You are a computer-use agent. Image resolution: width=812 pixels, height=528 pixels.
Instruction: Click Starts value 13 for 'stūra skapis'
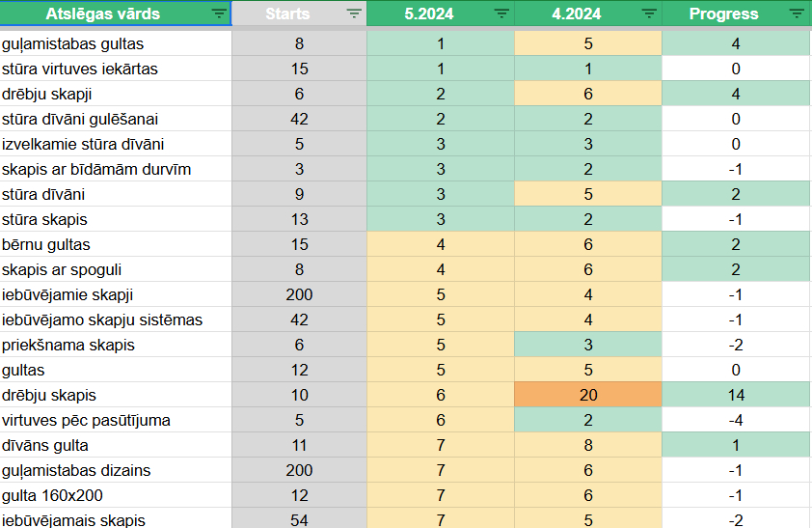[x=299, y=220]
